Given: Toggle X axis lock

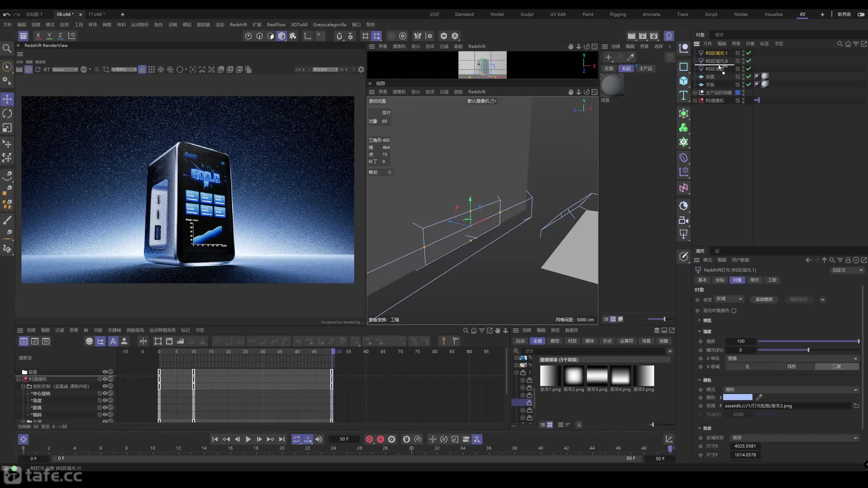Looking at the screenshot, I should (x=38, y=36).
